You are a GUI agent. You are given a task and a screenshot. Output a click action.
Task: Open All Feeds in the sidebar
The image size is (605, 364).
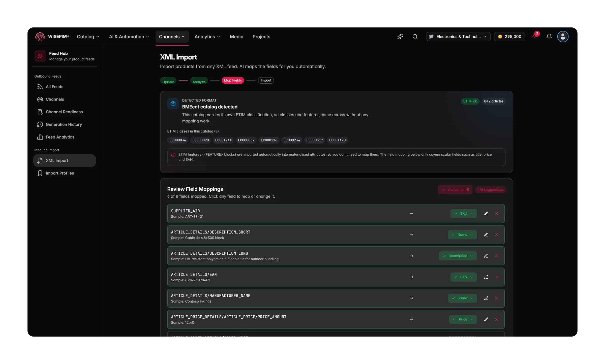(65, 87)
